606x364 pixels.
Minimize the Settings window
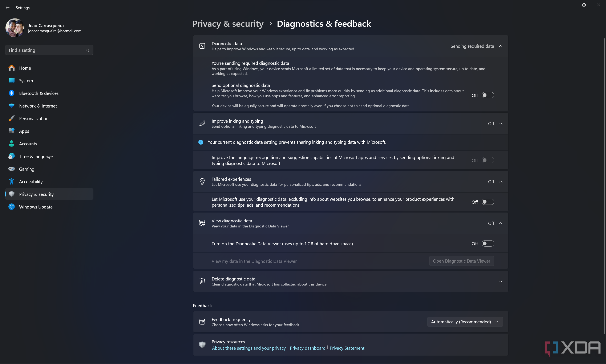(569, 5)
